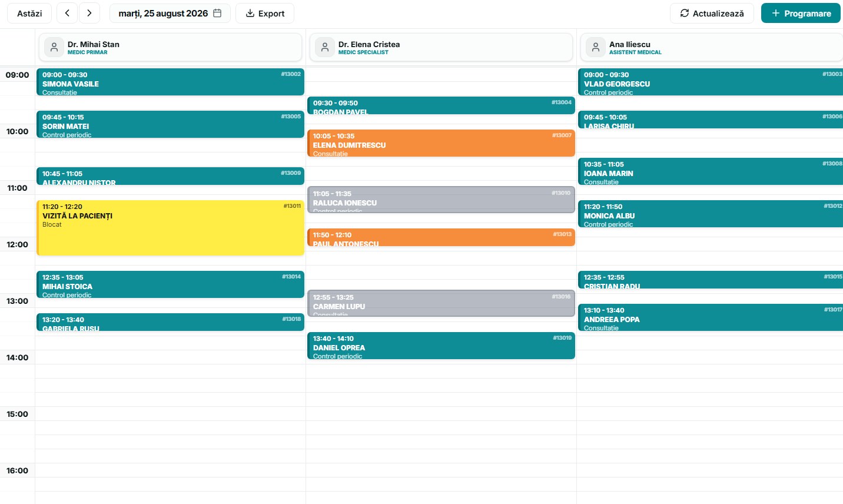Viewport: 843px width, 504px height.
Task: Open Alexandru Nistor 10:45 appointment
Action: click(170, 176)
